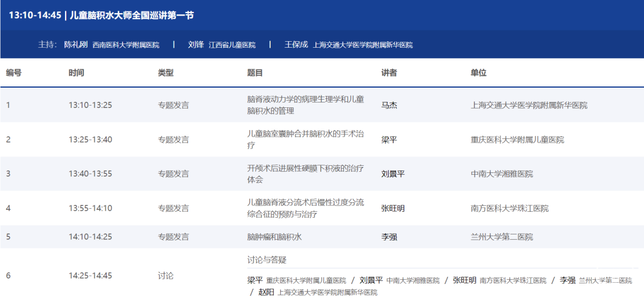Select the 题目 column header

(x=255, y=73)
